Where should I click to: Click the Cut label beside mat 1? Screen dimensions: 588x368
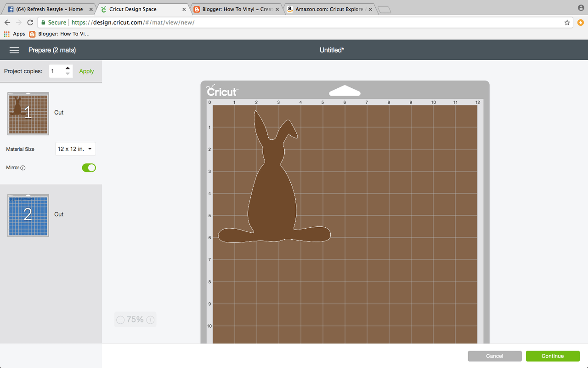pyautogui.click(x=59, y=113)
